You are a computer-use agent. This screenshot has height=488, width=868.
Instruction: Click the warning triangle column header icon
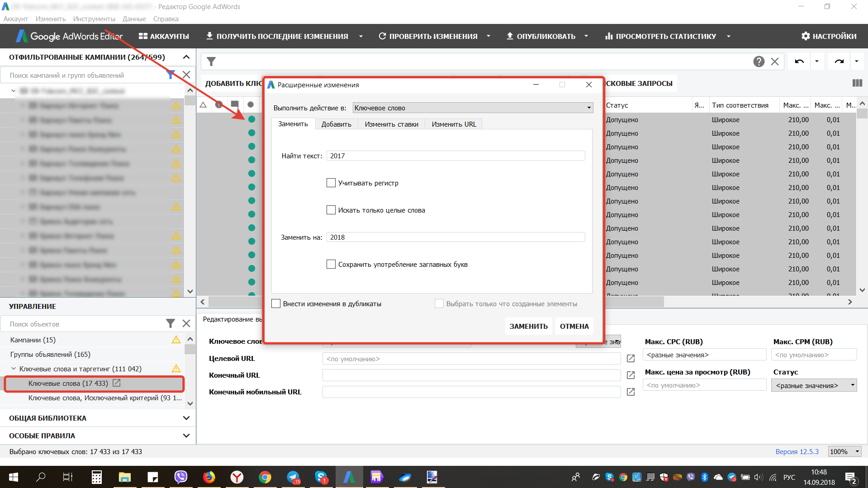pos(203,104)
